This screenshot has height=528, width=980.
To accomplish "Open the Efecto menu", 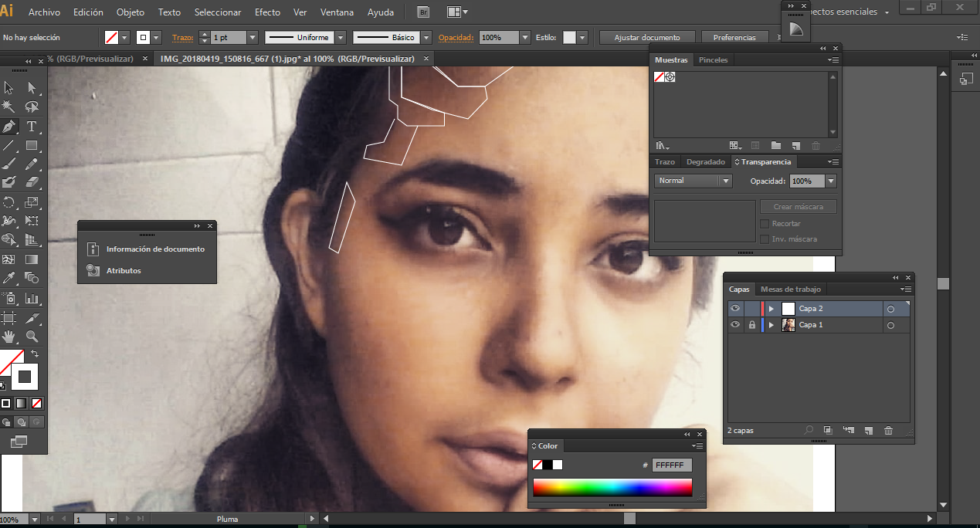I will 267,12.
